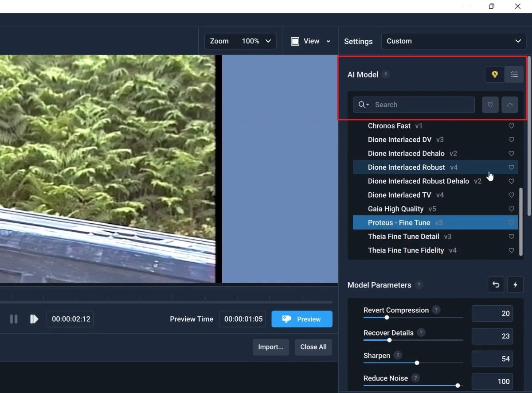Viewport: 532px width, 393px height.
Task: Click the cloud filter icon beside search
Action: [x=509, y=105]
